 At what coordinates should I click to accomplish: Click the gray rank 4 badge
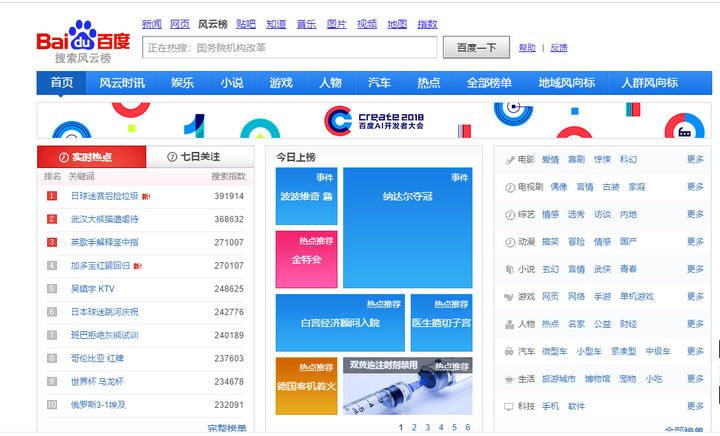(x=52, y=265)
